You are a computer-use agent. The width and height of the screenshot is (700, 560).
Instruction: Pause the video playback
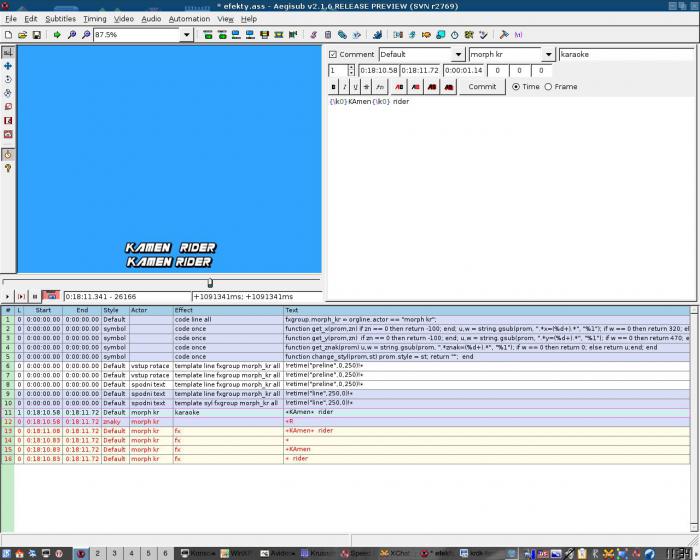pos(35,296)
